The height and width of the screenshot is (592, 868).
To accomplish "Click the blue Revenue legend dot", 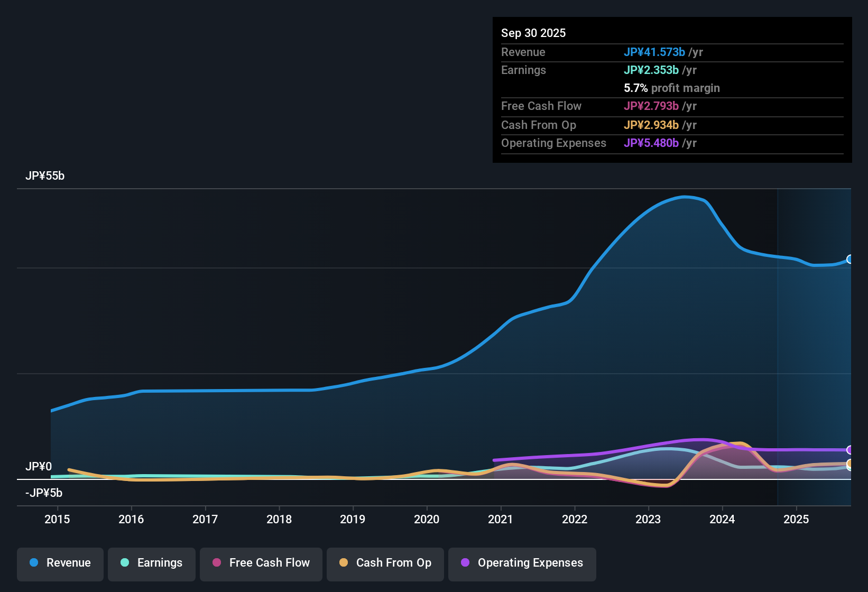I will point(33,563).
